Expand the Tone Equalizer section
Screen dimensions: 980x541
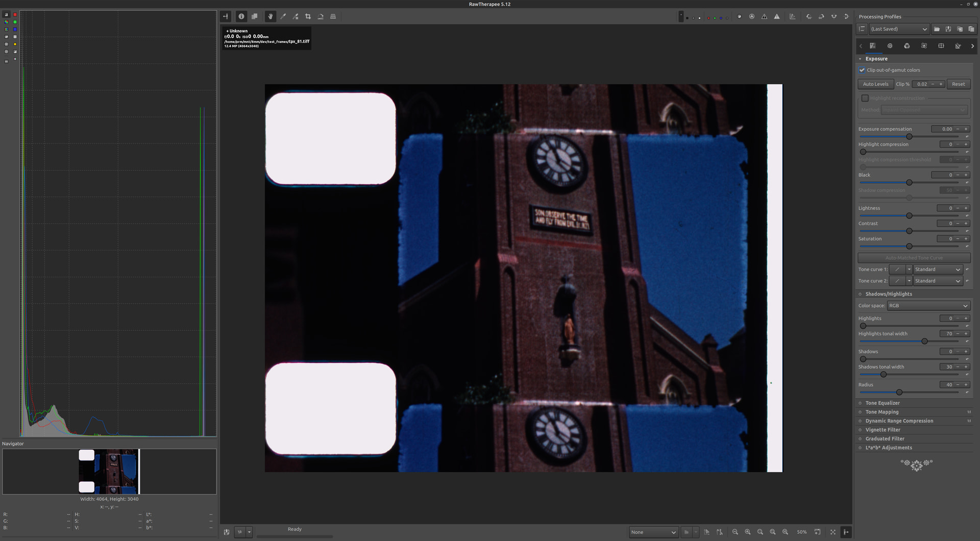(883, 403)
